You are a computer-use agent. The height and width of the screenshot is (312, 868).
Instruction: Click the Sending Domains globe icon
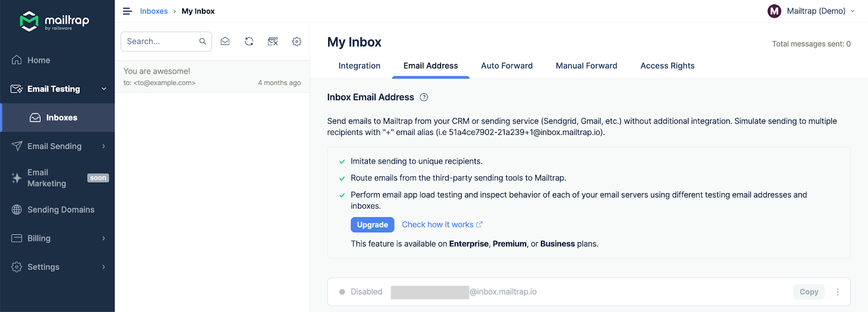[17, 210]
